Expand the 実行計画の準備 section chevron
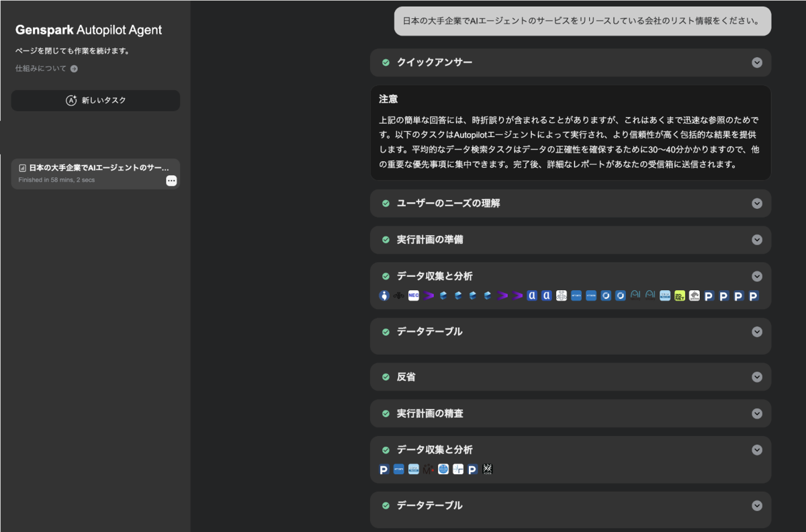Image resolution: width=806 pixels, height=532 pixels. [x=757, y=240]
